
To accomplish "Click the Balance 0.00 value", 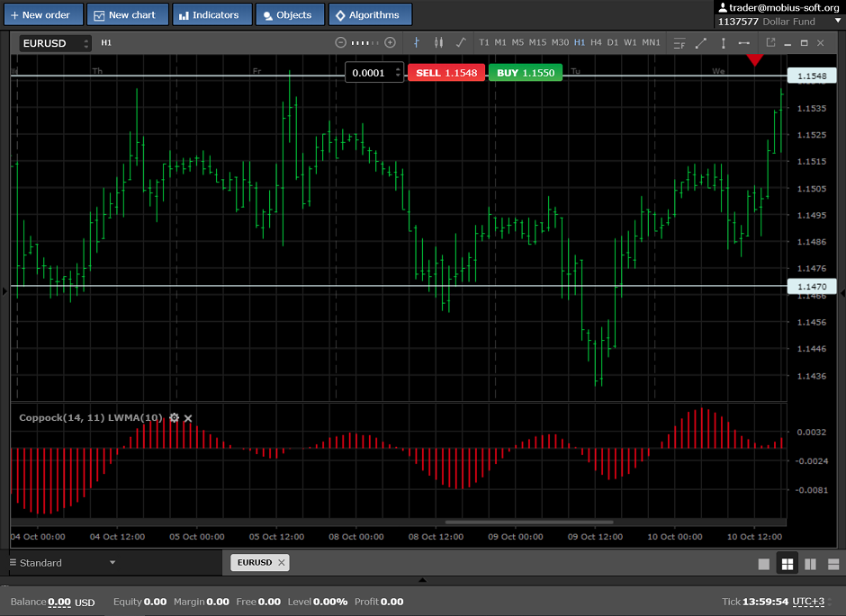I will [58, 602].
